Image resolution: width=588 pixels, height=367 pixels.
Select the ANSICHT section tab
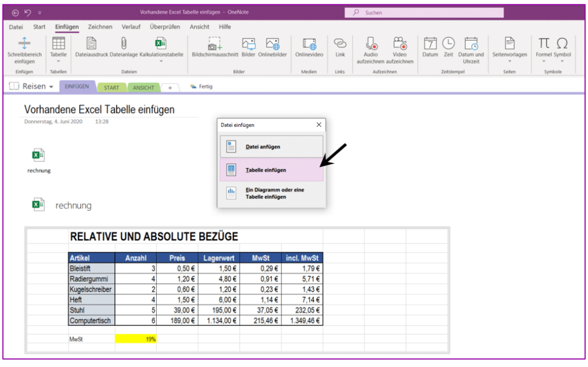pyautogui.click(x=143, y=88)
